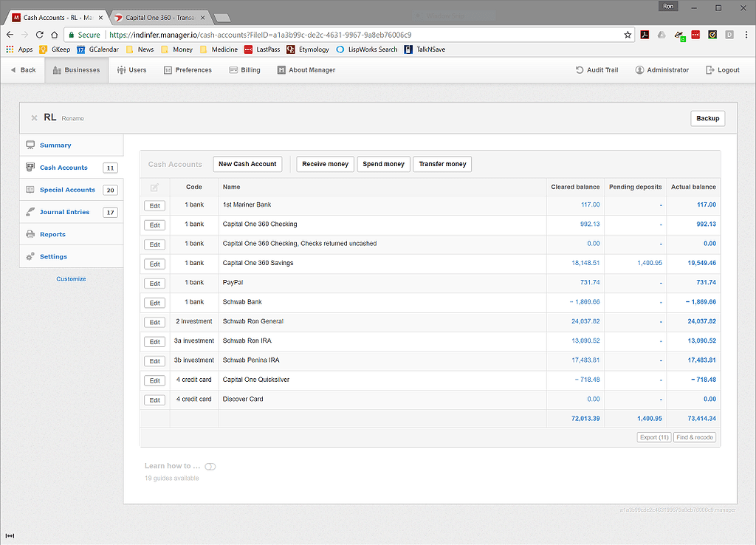Open the Adobe Acrobat extension icon
The height and width of the screenshot is (545, 756).
645,34
